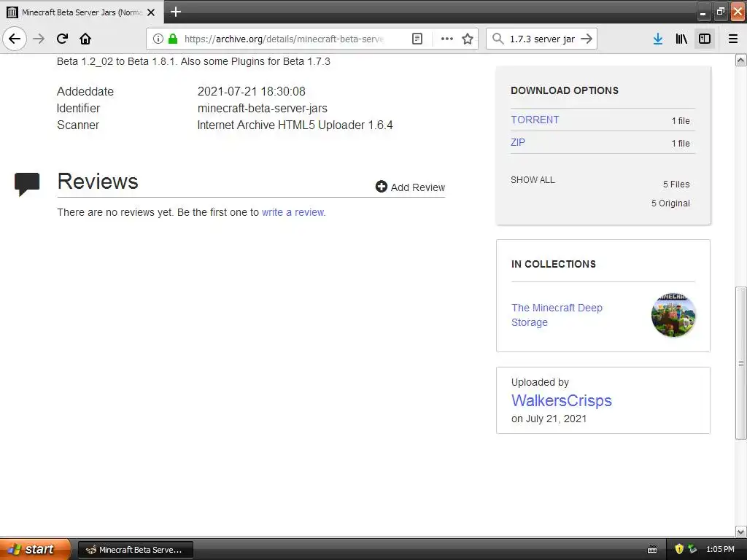Select the Minecraft Beta Server Jars tab
Viewport: 747px width, 560px height.
pyautogui.click(x=82, y=12)
